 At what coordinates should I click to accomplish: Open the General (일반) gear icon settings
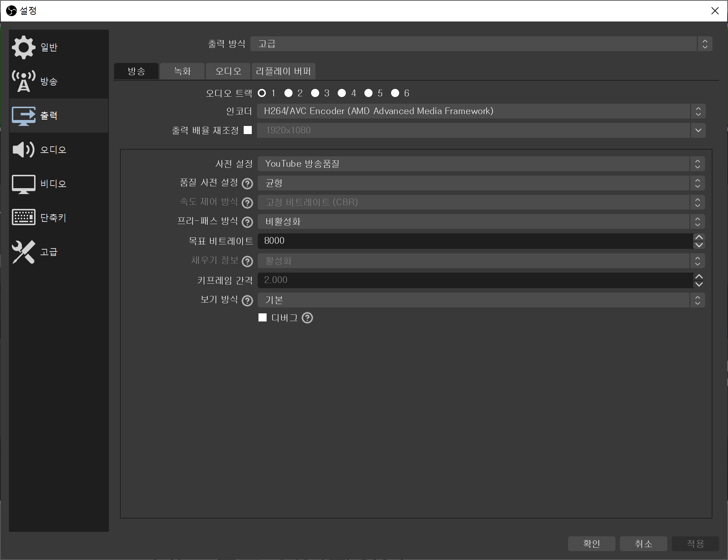[24, 47]
